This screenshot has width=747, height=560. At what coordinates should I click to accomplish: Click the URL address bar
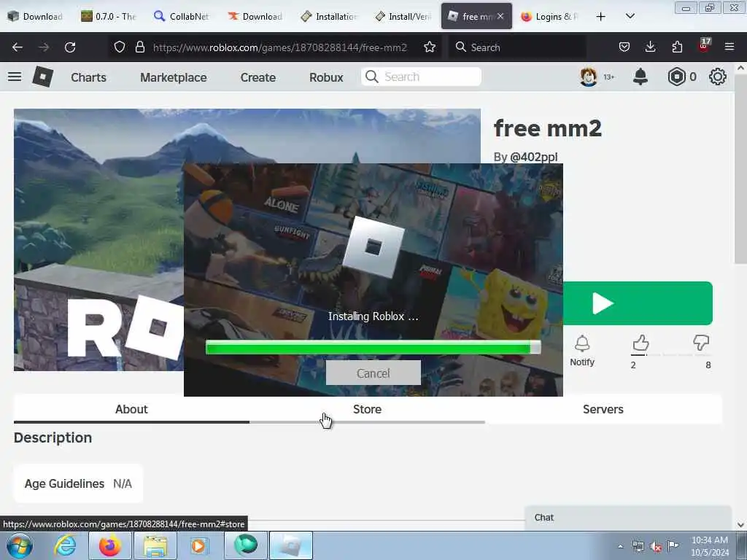(280, 47)
